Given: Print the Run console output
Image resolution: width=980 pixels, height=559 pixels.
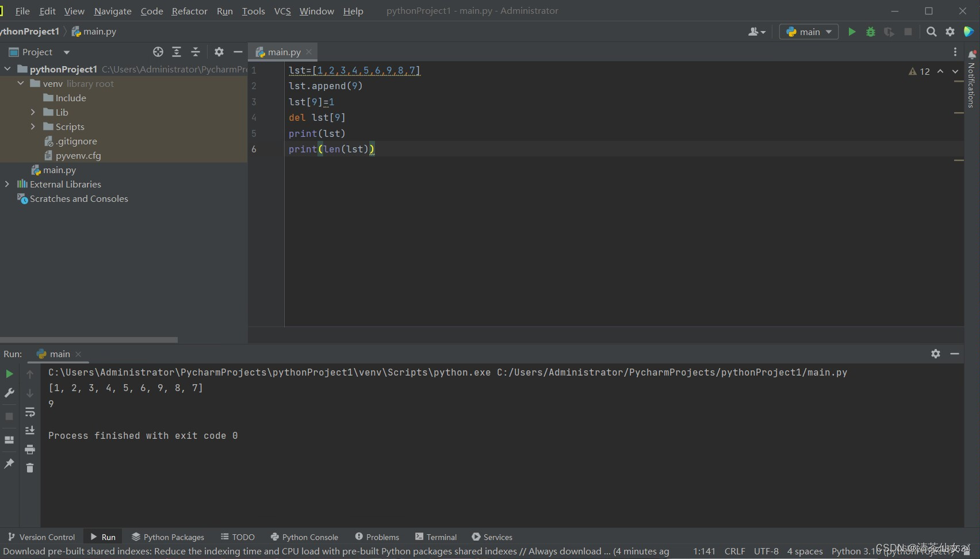Looking at the screenshot, I should [x=30, y=449].
